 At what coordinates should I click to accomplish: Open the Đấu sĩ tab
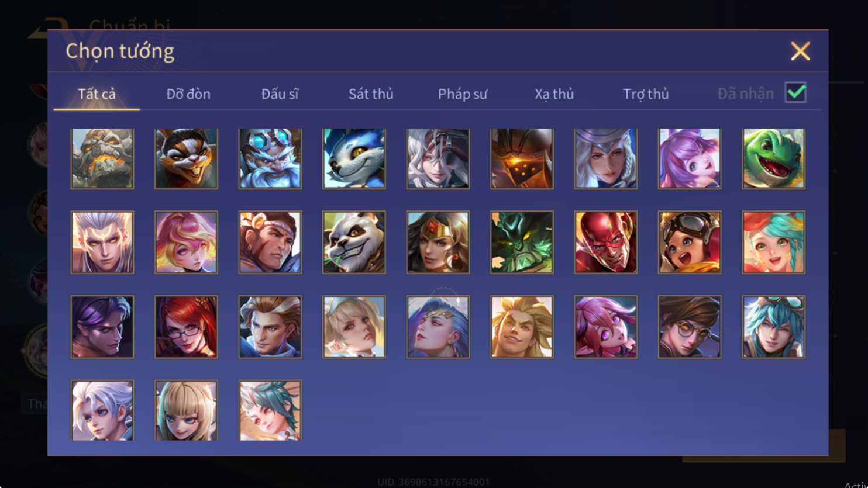tap(280, 94)
